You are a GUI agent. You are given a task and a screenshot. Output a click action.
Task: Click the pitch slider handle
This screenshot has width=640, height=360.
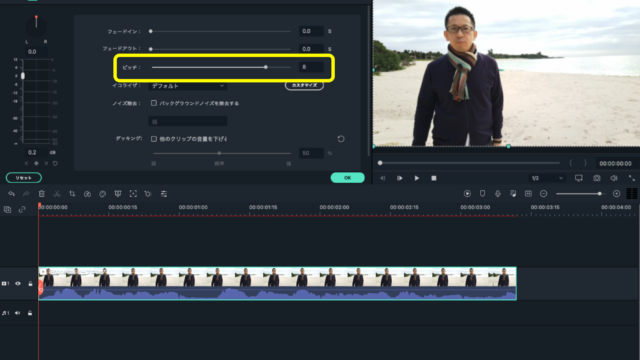coord(266,67)
